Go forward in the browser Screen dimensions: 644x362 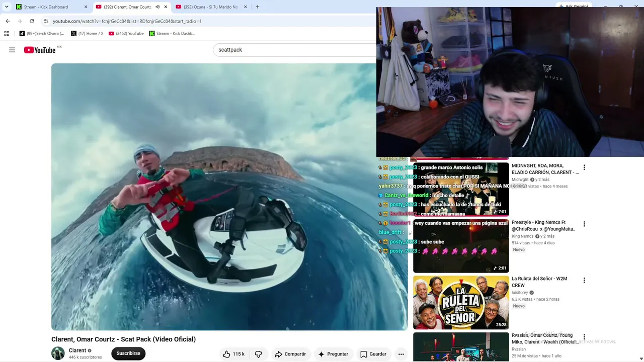coord(20,21)
